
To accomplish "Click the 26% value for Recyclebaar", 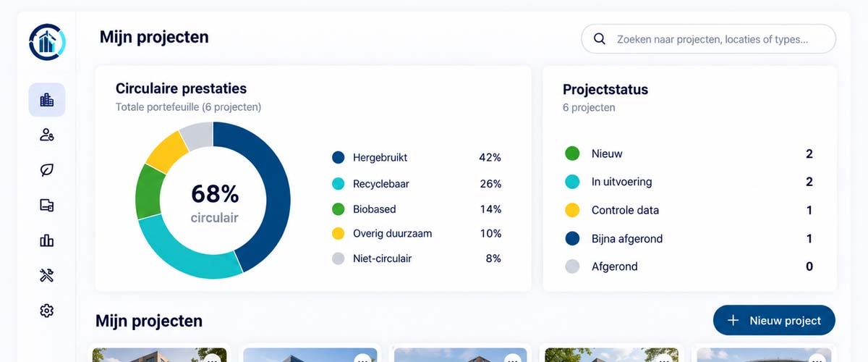I will point(490,184).
